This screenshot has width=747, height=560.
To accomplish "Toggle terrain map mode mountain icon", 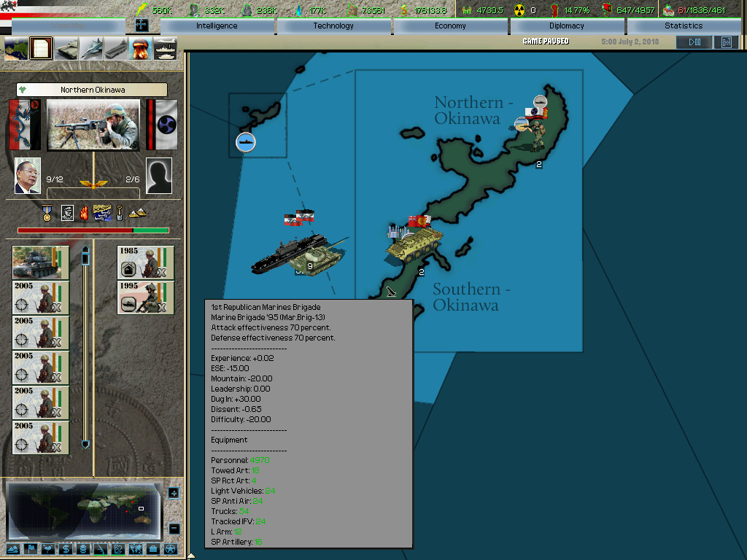I will 14,549.
